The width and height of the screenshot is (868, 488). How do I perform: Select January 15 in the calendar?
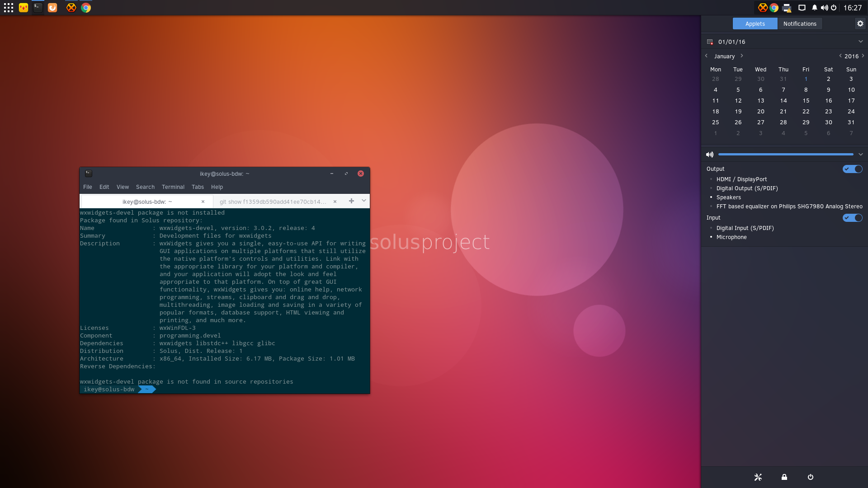click(806, 101)
